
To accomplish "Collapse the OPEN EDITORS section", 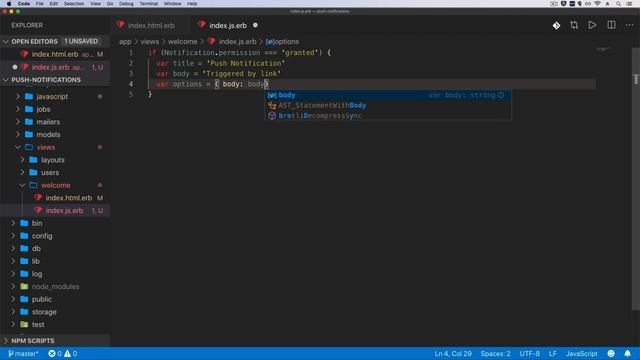I will tap(55, 41).
